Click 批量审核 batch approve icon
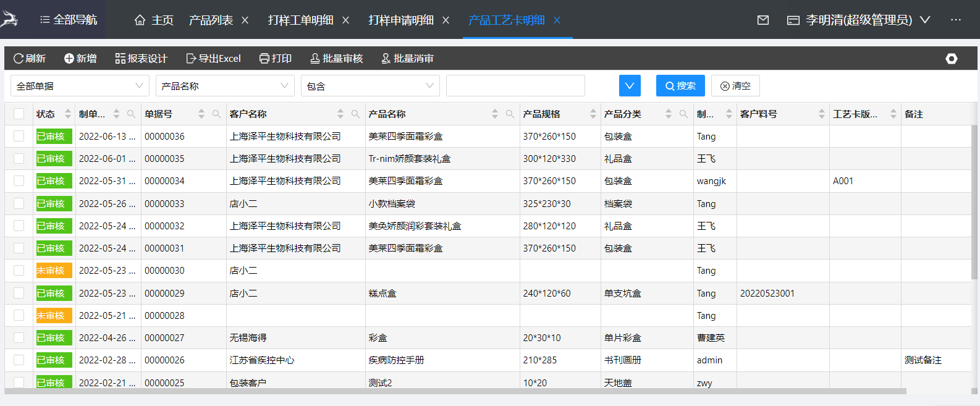The height and width of the screenshot is (406, 980). (315, 59)
